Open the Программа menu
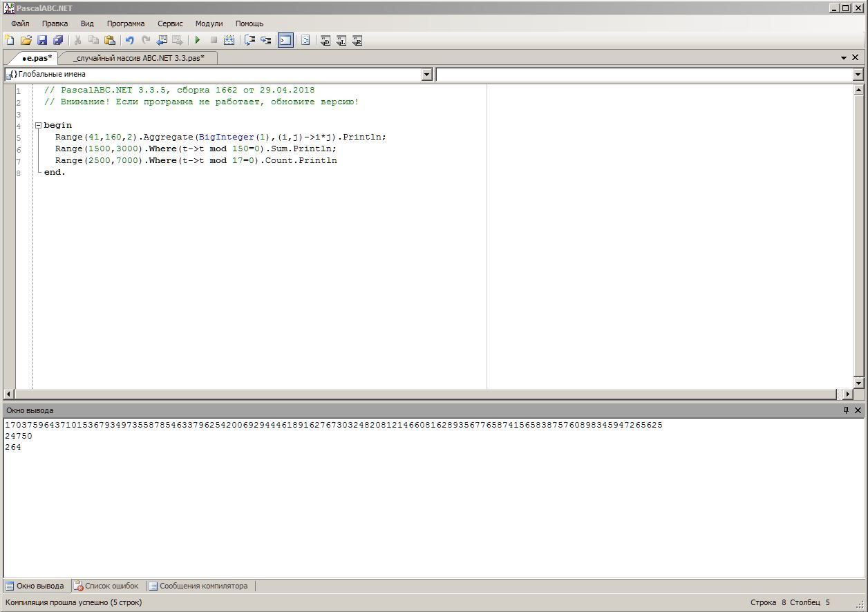The width and height of the screenshot is (868, 612). 125,23
